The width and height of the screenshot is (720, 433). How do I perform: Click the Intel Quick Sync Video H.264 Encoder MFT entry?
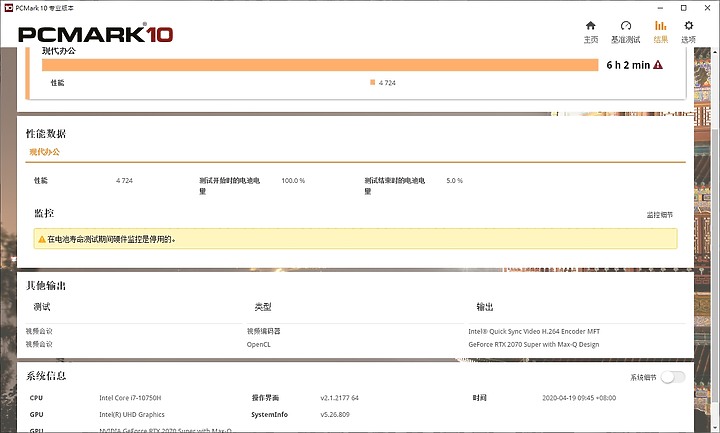coord(534,331)
